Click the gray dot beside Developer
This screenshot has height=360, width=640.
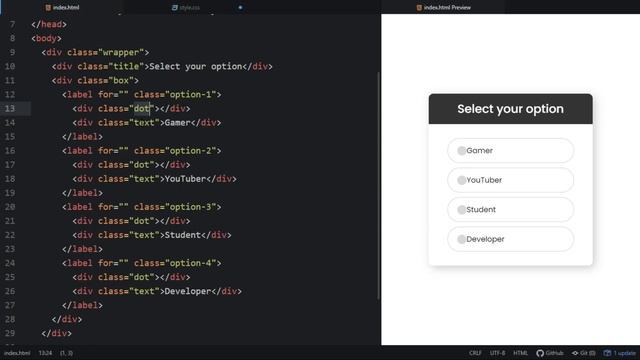[462, 239]
